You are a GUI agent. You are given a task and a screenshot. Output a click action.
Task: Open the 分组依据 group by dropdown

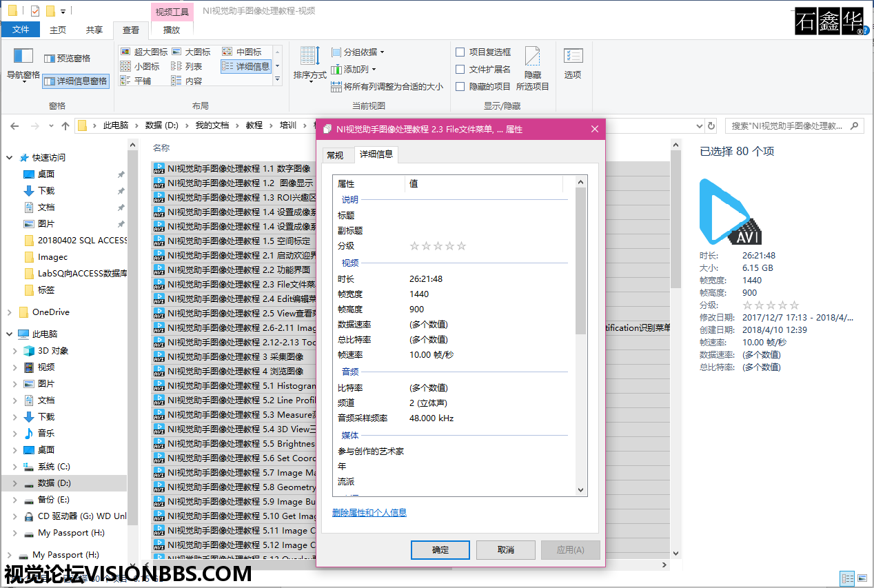tap(357, 52)
